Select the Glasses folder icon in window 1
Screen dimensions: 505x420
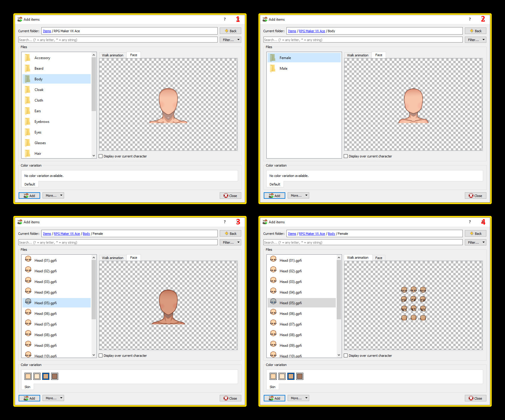27,143
